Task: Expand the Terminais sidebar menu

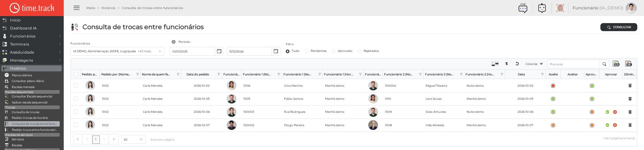Action: 32,44
